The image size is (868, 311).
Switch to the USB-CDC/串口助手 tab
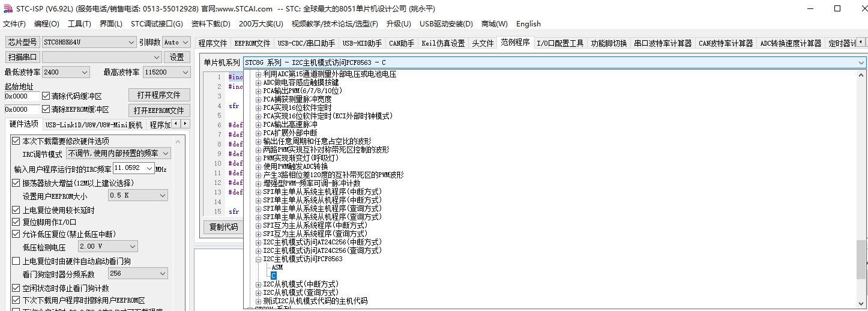coord(306,43)
